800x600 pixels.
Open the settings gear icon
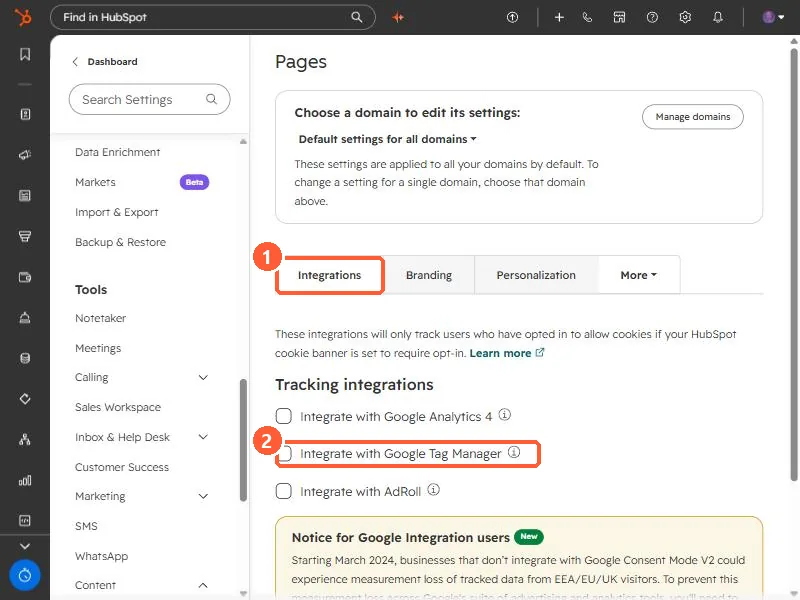pos(685,17)
